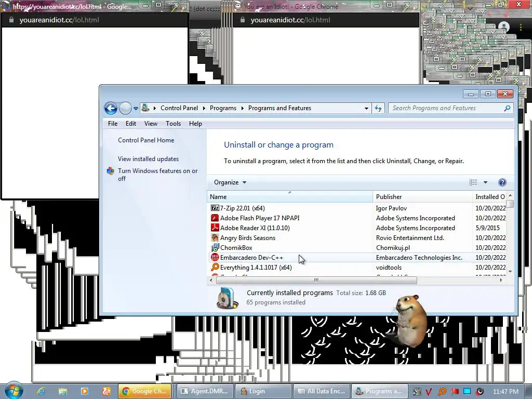This screenshot has height=399, width=532.
Task: Click the Embarcadero Dev-C++ red icon
Action: coord(215,258)
